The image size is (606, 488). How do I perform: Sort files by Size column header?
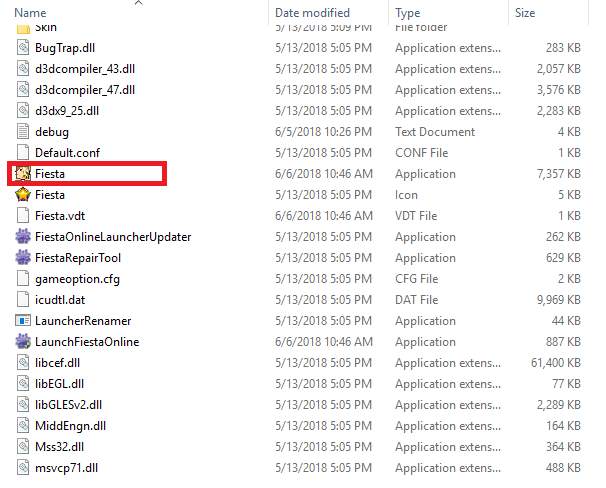click(x=525, y=13)
